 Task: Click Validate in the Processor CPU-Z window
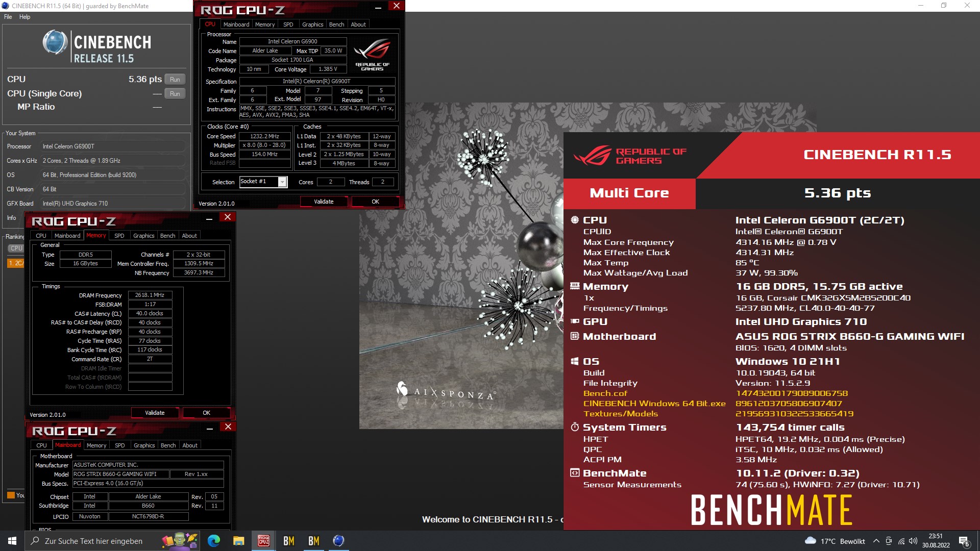point(324,202)
